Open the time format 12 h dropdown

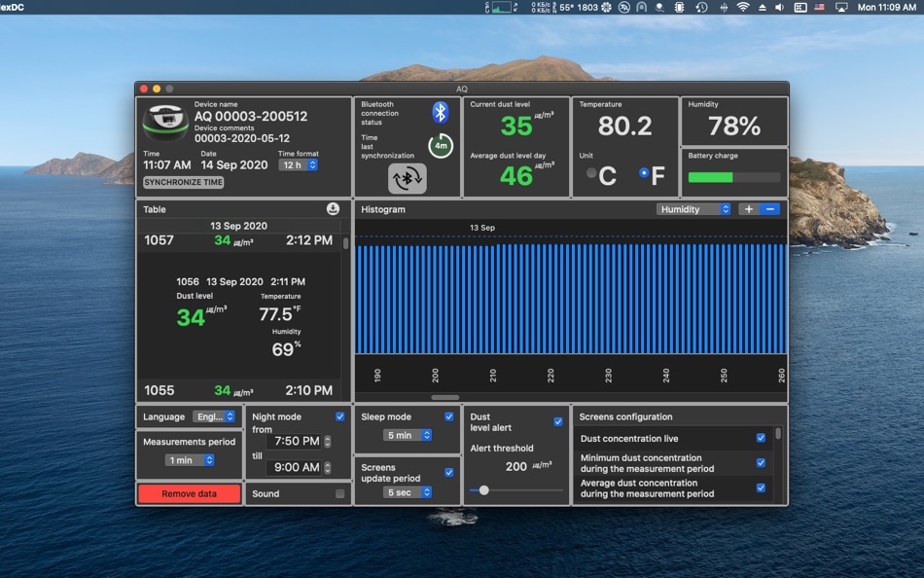[x=299, y=165]
